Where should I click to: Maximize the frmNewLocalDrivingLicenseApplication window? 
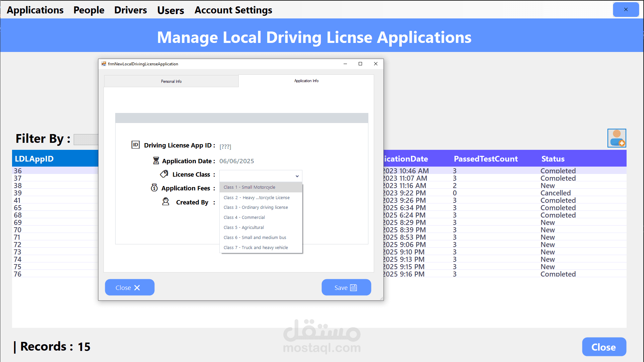point(360,64)
